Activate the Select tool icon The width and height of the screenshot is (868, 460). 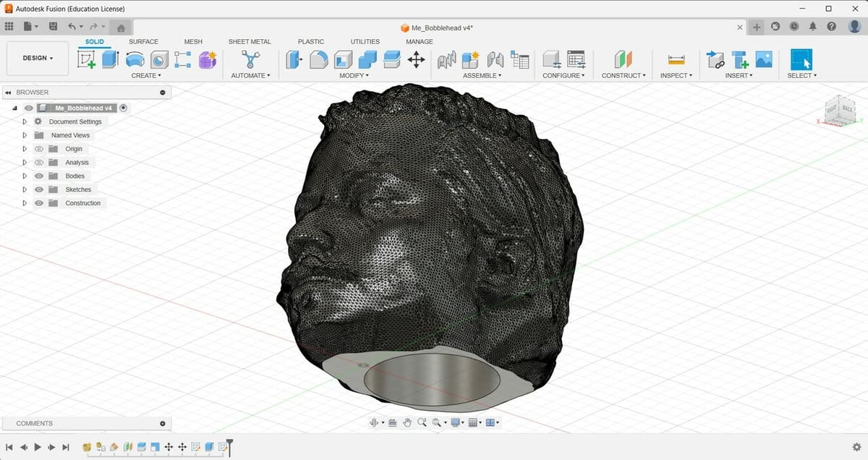(801, 59)
